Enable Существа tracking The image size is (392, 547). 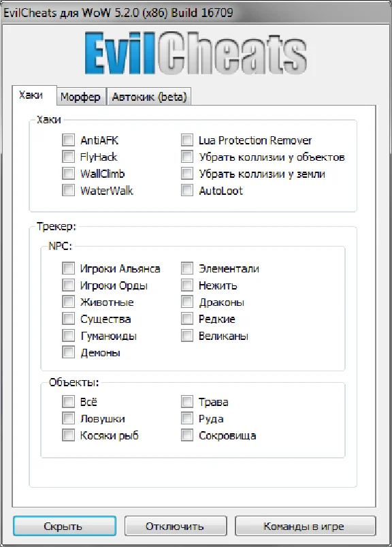tap(68, 319)
